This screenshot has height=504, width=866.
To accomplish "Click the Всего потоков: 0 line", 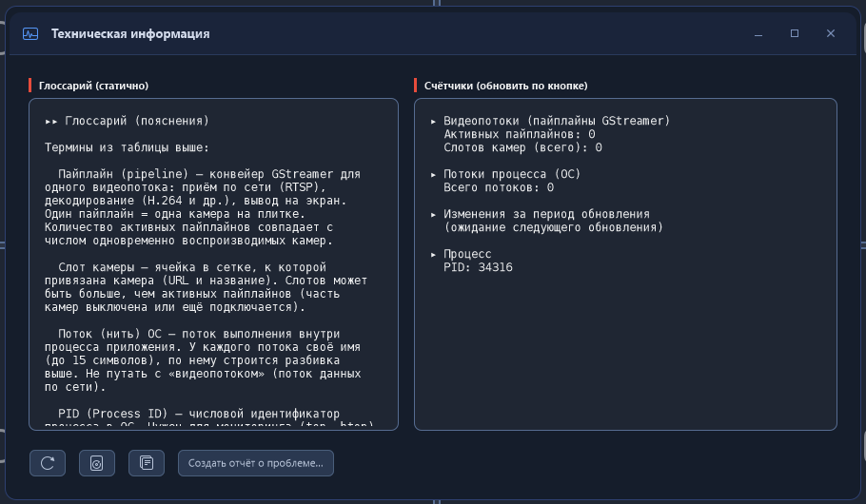I will click(498, 187).
